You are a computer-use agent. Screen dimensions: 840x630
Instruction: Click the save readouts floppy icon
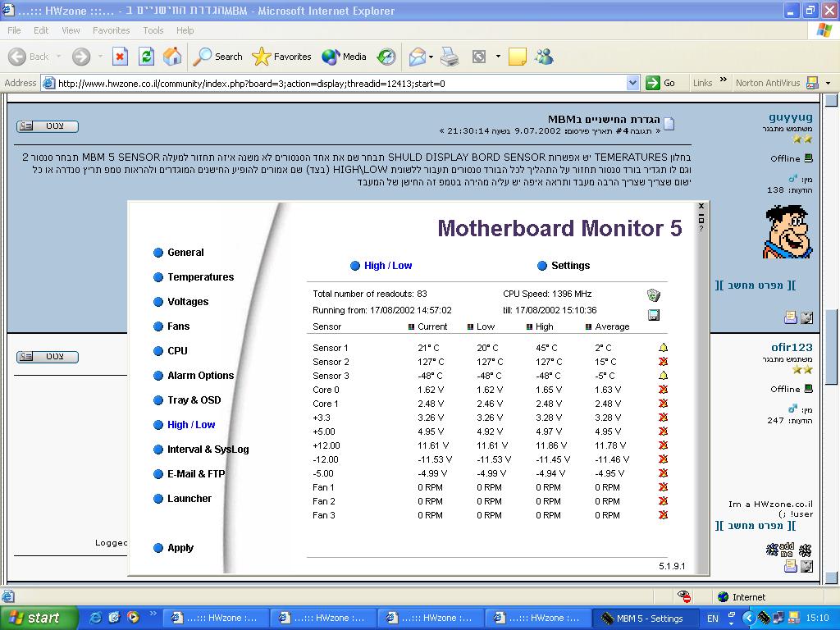654,315
